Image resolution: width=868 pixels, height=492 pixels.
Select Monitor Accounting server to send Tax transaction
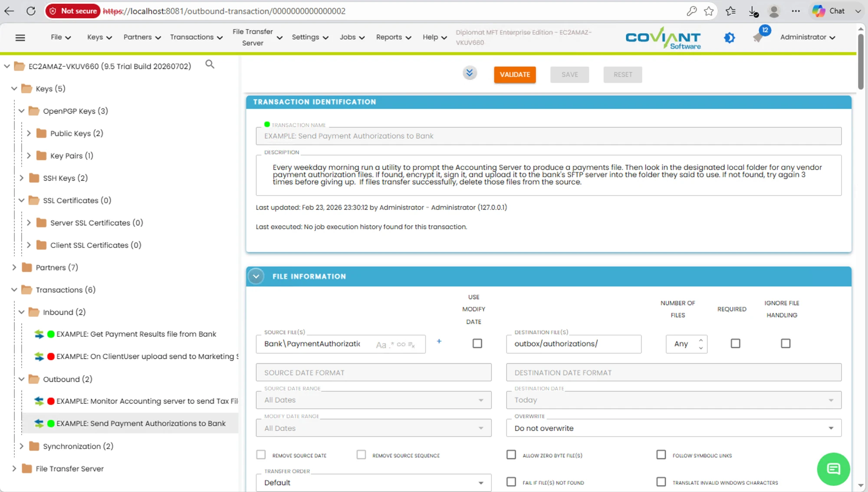pos(147,401)
